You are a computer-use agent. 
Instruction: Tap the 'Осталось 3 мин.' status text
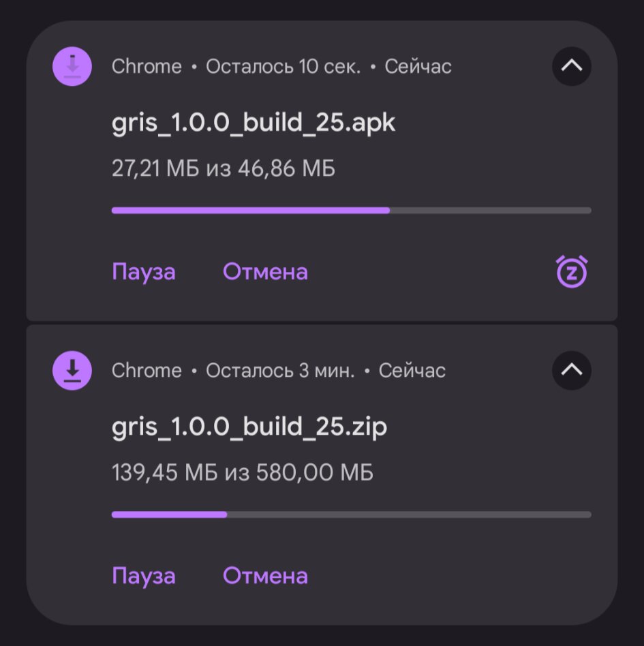tap(280, 371)
